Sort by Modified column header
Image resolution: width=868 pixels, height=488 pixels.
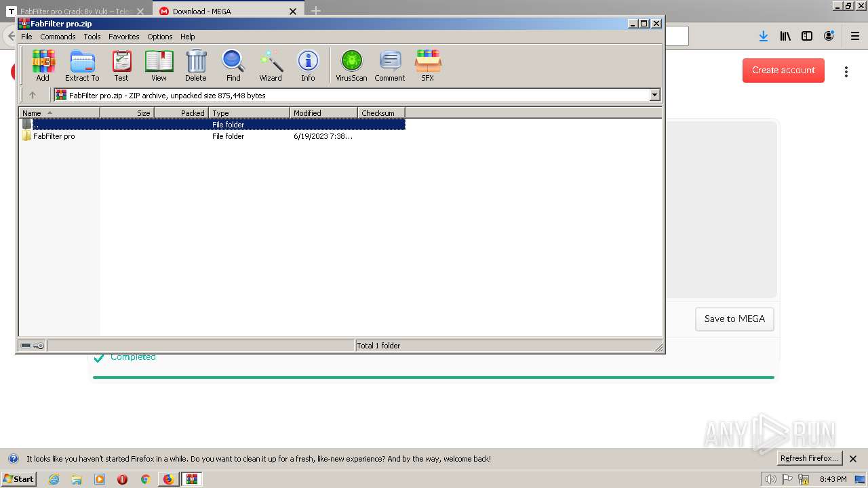323,113
